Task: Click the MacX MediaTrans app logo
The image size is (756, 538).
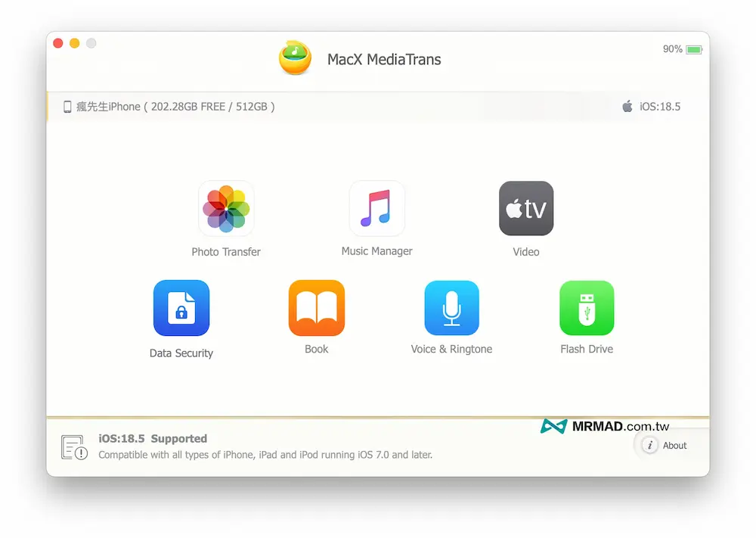Action: point(295,58)
